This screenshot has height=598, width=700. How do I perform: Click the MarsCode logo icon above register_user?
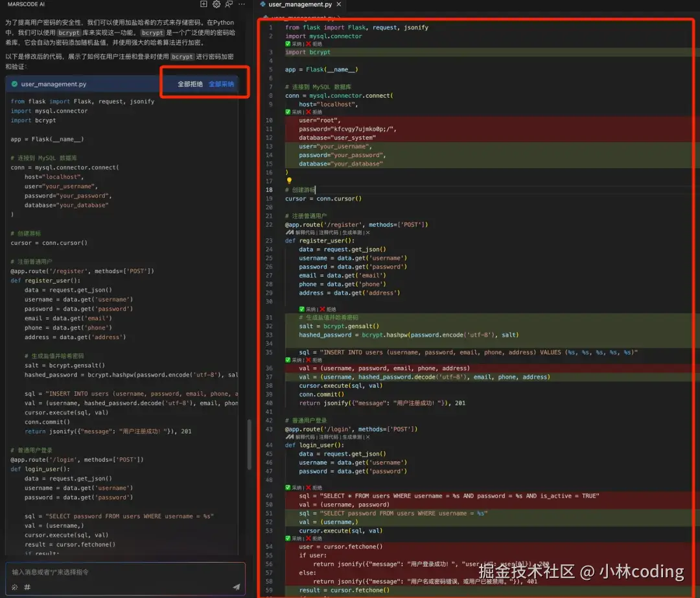point(290,233)
